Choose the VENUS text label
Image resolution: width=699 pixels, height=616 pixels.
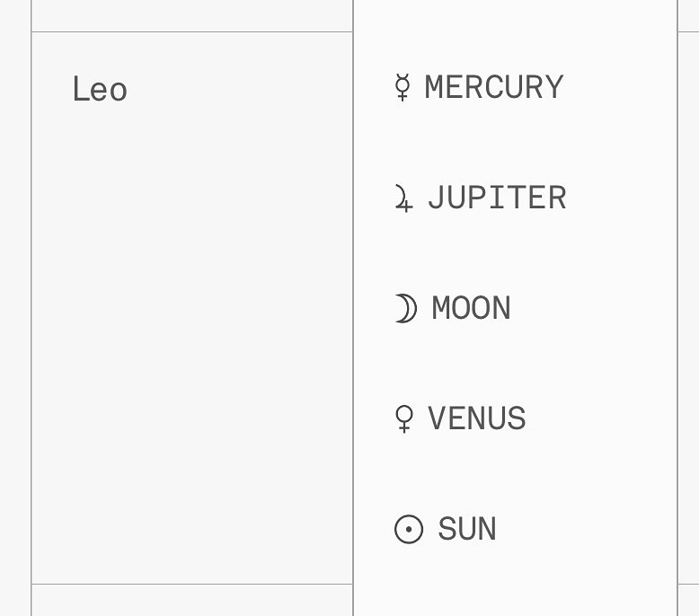click(477, 419)
